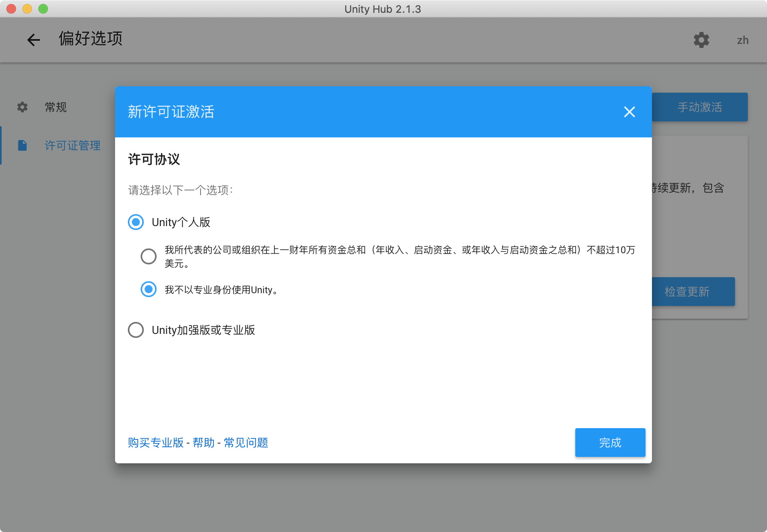This screenshot has height=532, width=767.
Task: Click the back arrow to leave preferences
Action: (x=34, y=40)
